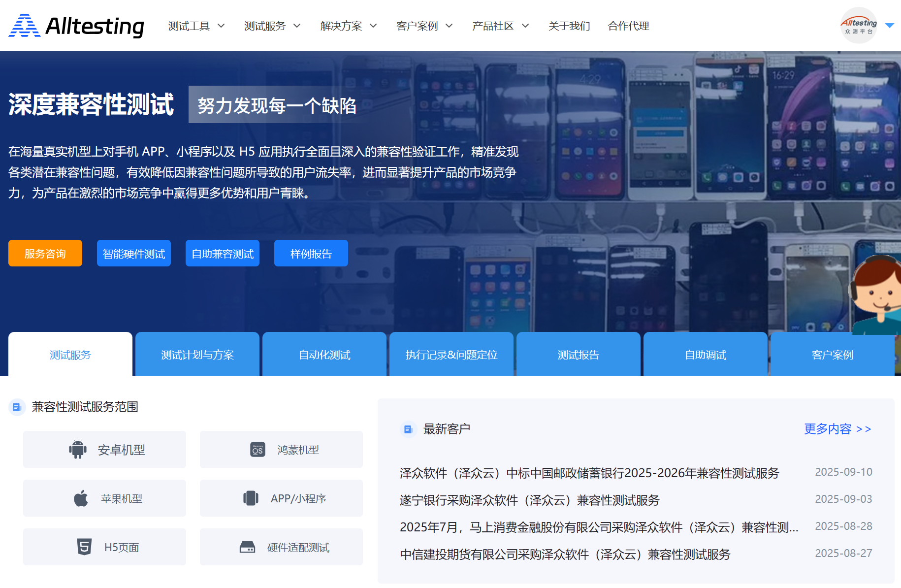Open 关于我们 in navigation bar
The height and width of the screenshot is (588, 901).
569,26
